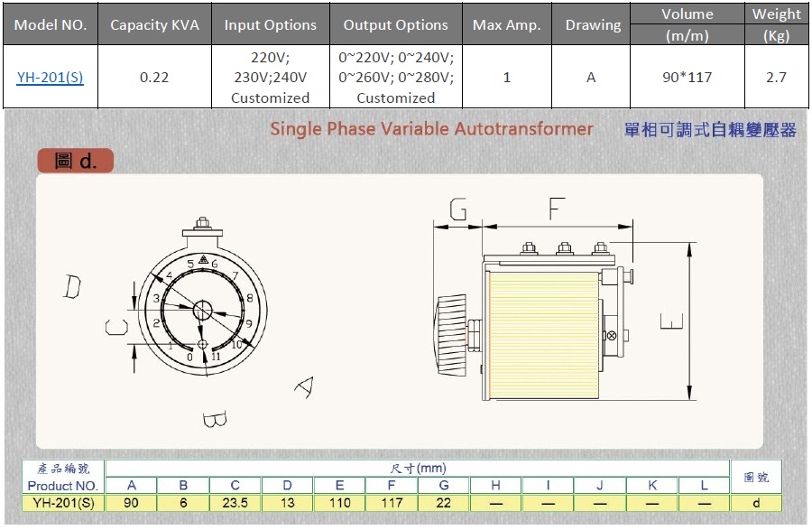The height and width of the screenshot is (530, 812).
Task: Select the Capacity KVA header tab
Action: [153, 24]
